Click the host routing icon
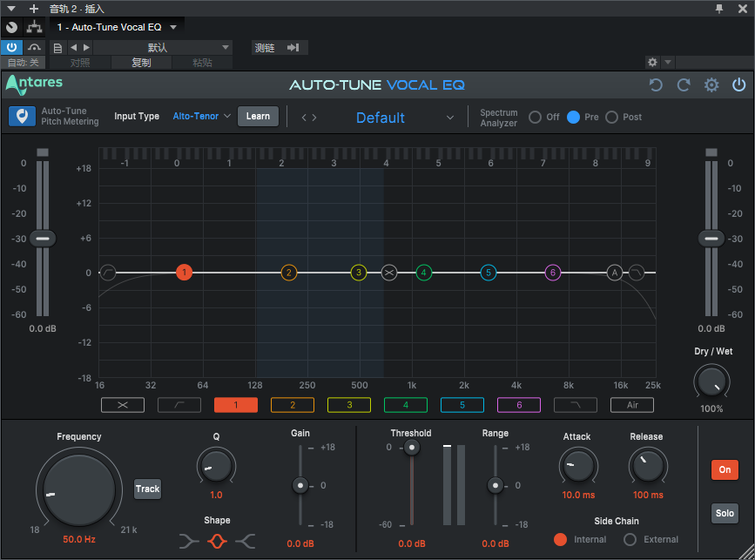 [34, 27]
